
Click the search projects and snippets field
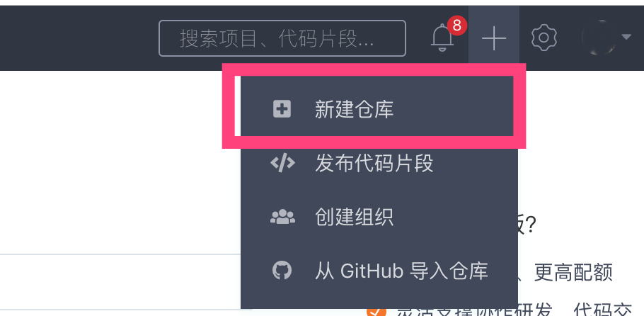(282, 38)
